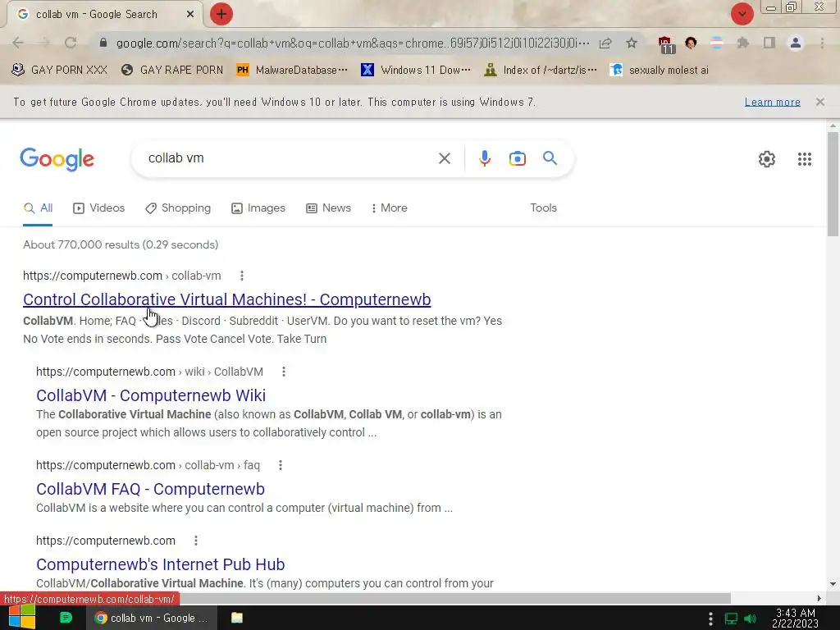
Task: Open Chrome three-dot menu
Action: [822, 43]
